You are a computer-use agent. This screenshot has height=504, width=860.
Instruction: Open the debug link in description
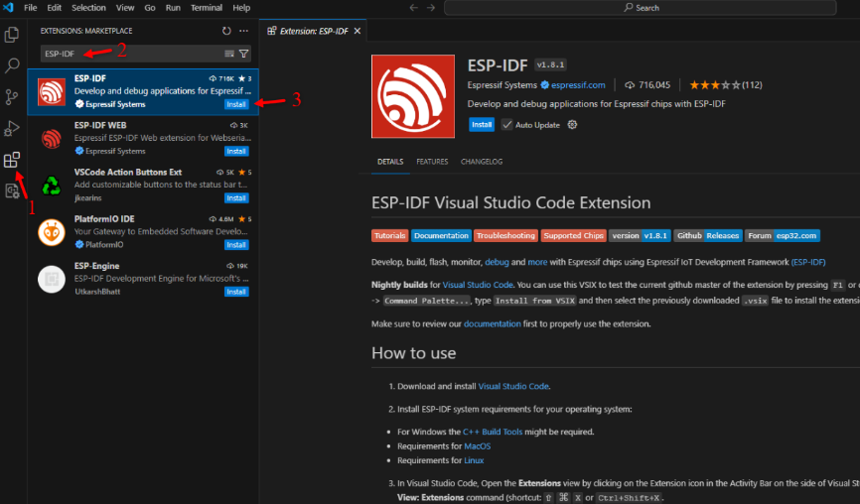pyautogui.click(x=497, y=262)
